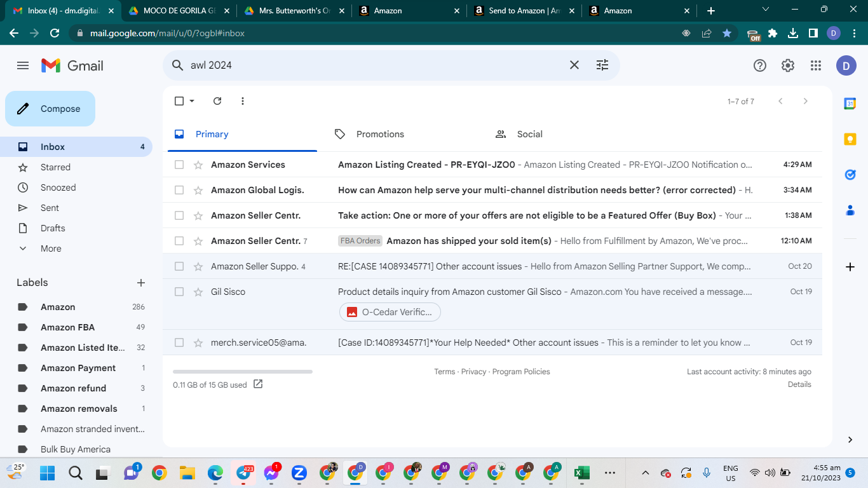The image size is (868, 488).
Task: Launch Excel from the taskbar
Action: [581, 473]
